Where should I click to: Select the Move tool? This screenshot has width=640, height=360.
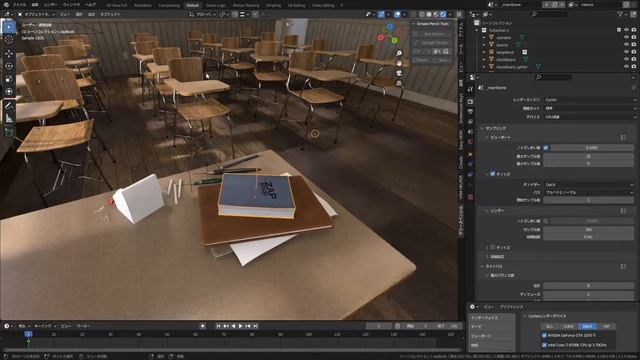(x=9, y=53)
